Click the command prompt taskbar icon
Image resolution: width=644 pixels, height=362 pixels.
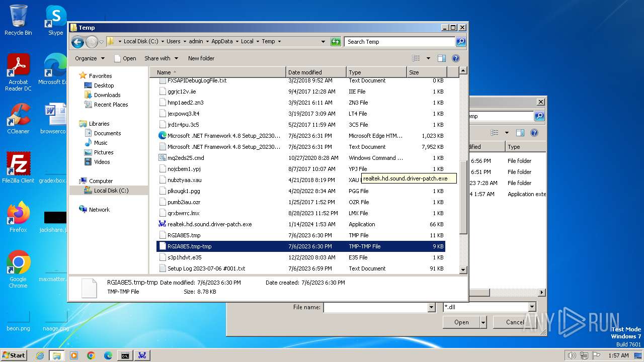tap(125, 355)
